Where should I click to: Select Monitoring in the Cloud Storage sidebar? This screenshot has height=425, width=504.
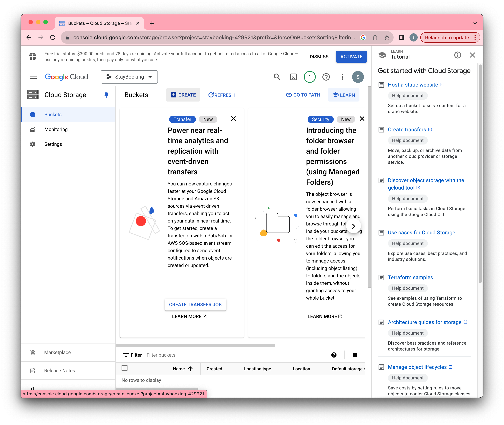pos(56,129)
